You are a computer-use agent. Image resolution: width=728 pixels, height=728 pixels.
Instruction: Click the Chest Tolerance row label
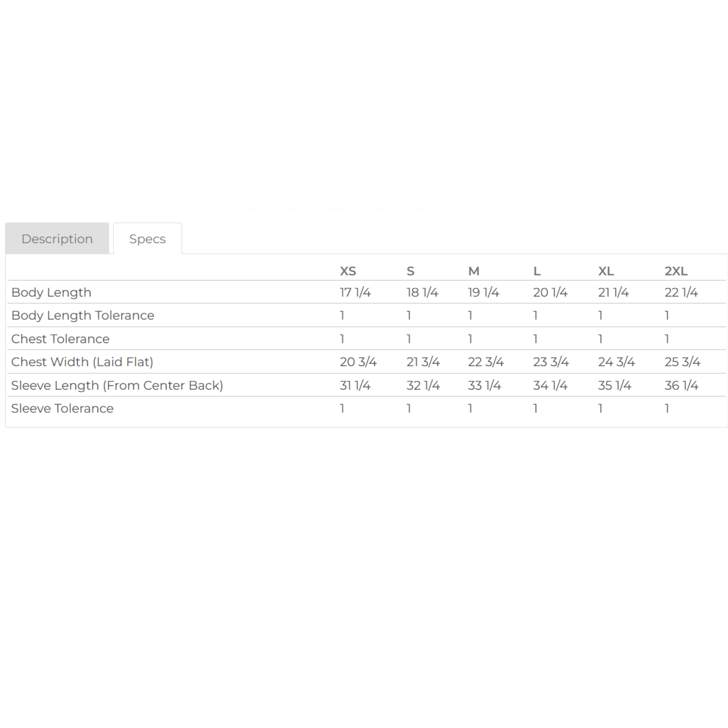coord(60,339)
